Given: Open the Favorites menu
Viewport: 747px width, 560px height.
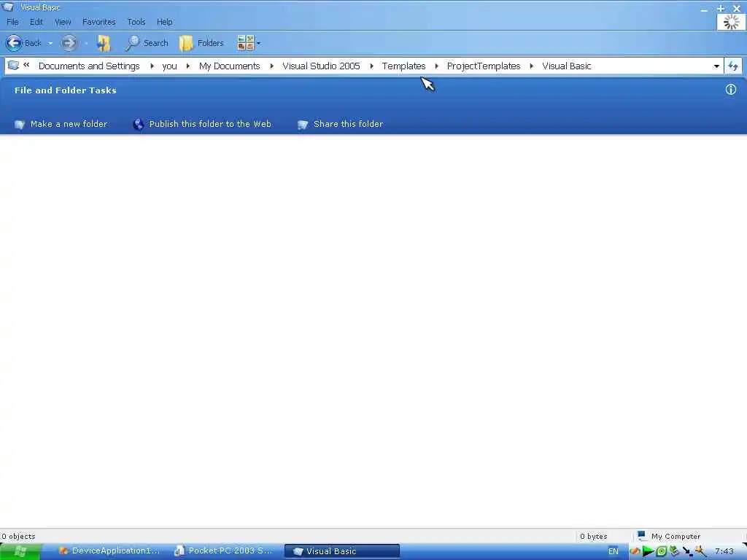Looking at the screenshot, I should (x=98, y=22).
